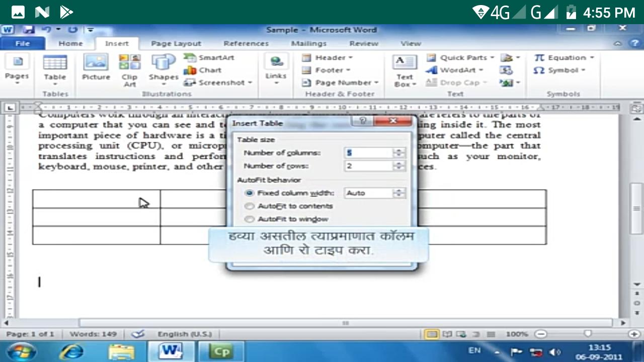Viewport: 644px width, 362px height.
Task: Open the Drop Cap dropdown
Action: tap(457, 82)
